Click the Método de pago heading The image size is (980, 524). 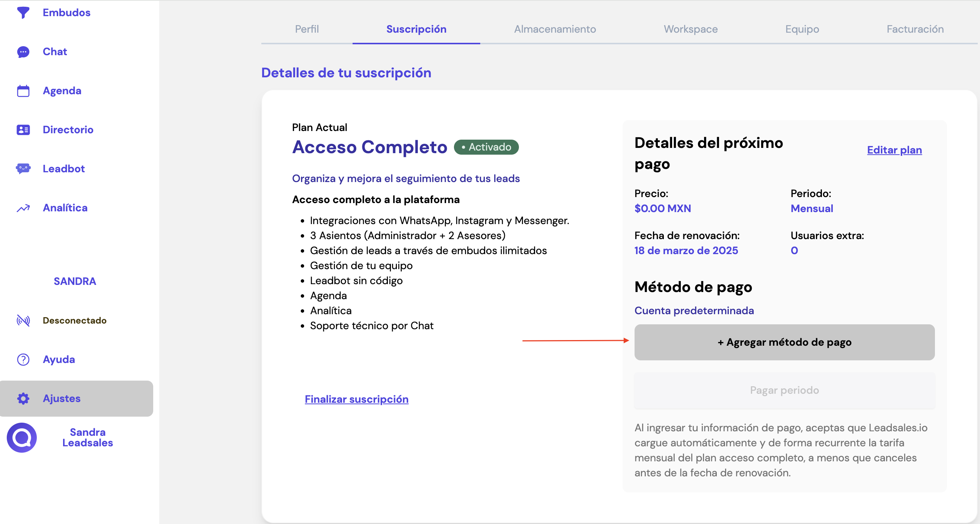[x=693, y=287]
